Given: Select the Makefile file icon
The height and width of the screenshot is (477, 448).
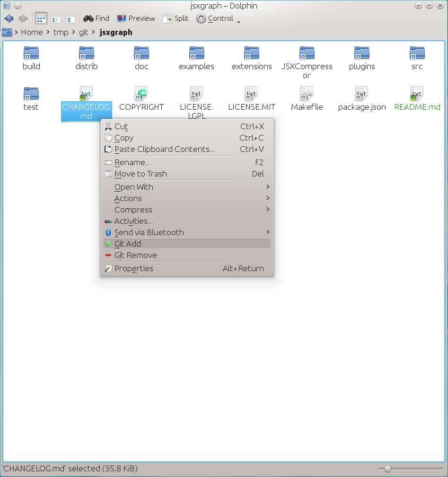Looking at the screenshot, I should pos(307,93).
